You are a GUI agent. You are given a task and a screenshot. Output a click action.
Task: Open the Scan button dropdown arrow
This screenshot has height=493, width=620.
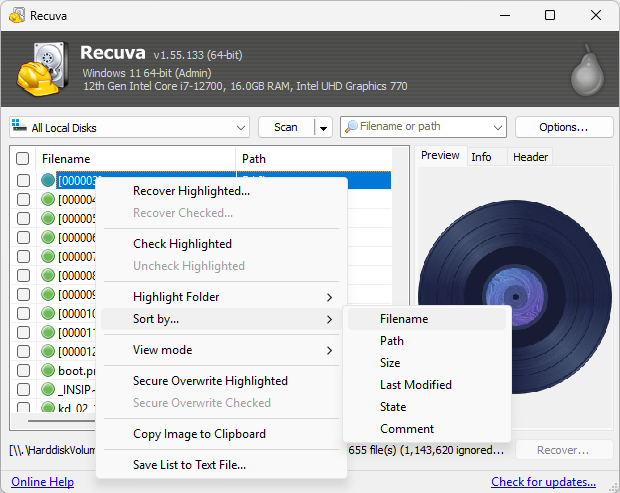(x=323, y=128)
